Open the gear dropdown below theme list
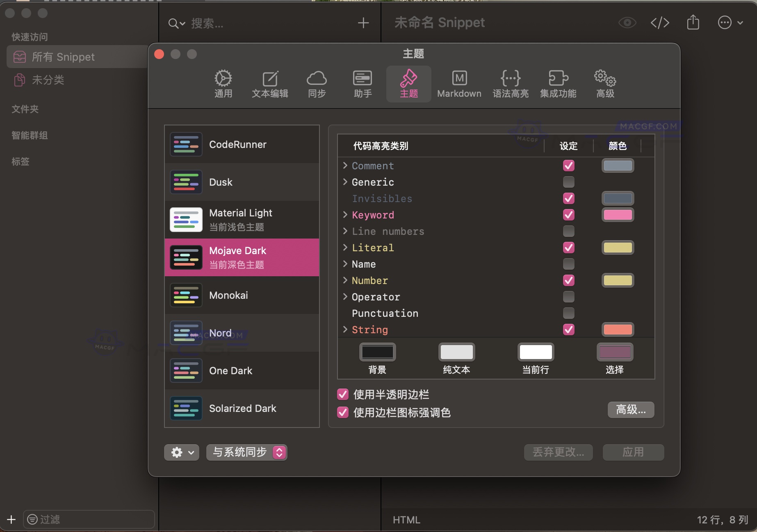Viewport: 757px width, 532px height. point(181,452)
